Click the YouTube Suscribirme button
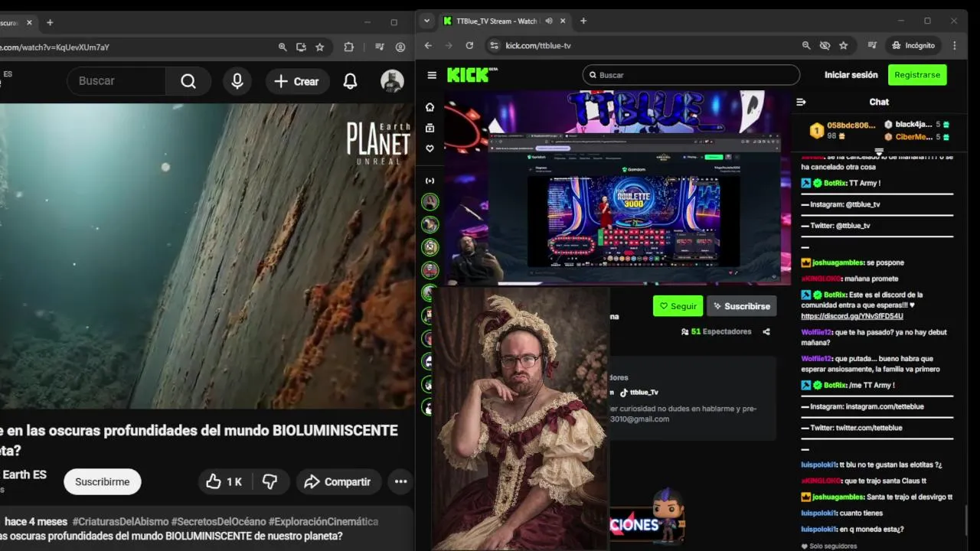The width and height of the screenshot is (980, 551). click(x=103, y=481)
